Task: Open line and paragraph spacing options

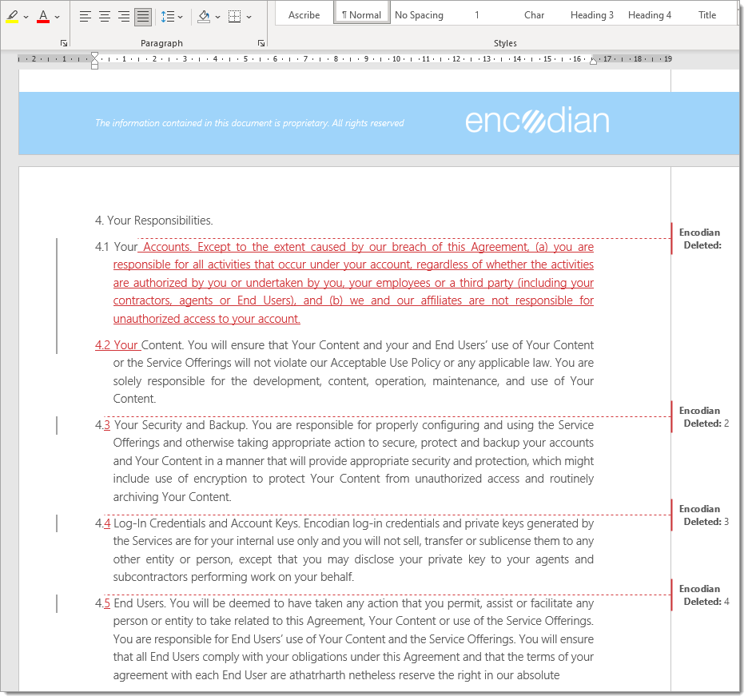Action: (168, 17)
